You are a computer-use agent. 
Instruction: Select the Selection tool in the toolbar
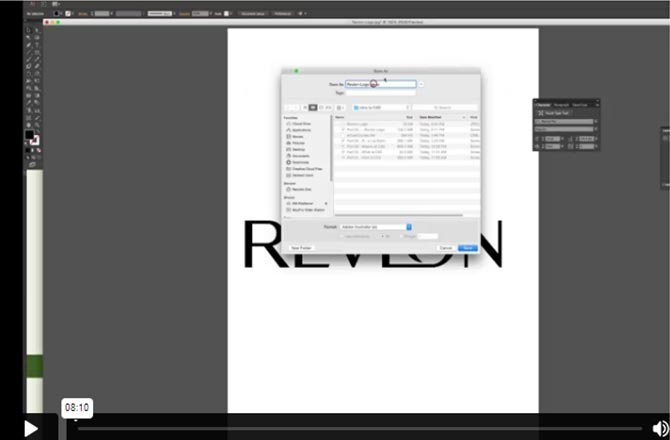click(x=28, y=30)
